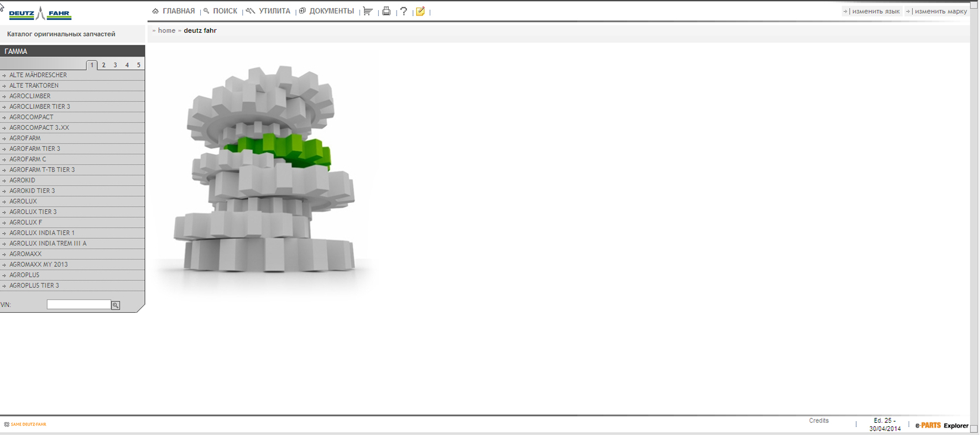
Task: Click изменить марку link
Action: pos(940,11)
